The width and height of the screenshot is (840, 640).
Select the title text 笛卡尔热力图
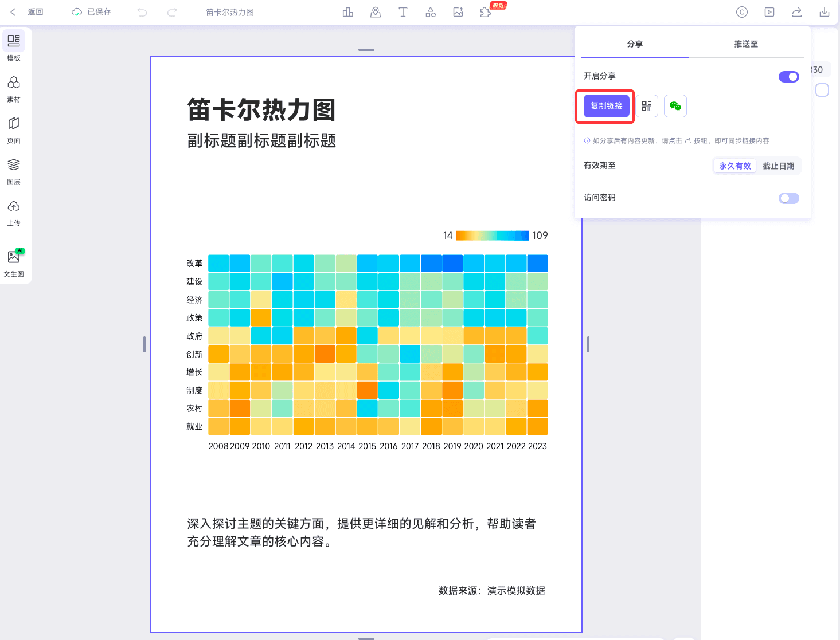pos(261,109)
